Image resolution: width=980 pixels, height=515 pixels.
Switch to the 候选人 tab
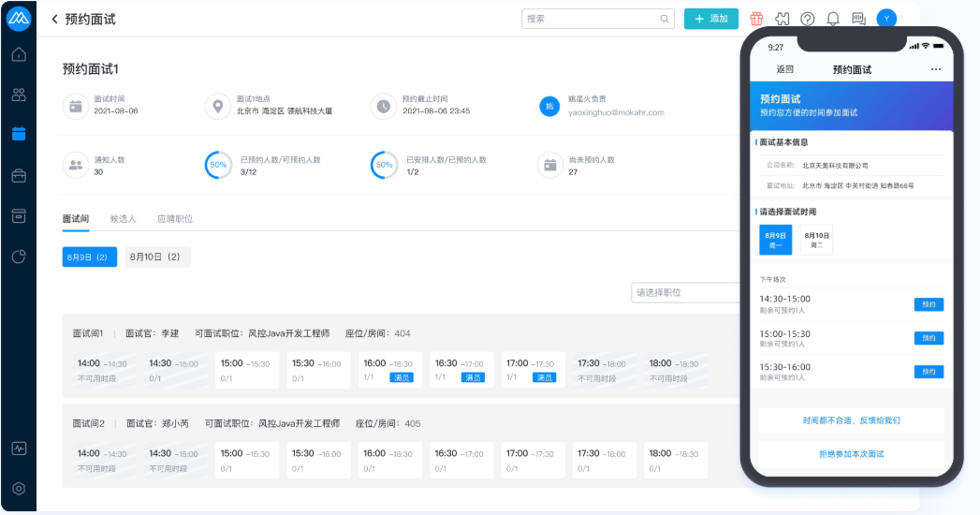(x=123, y=219)
